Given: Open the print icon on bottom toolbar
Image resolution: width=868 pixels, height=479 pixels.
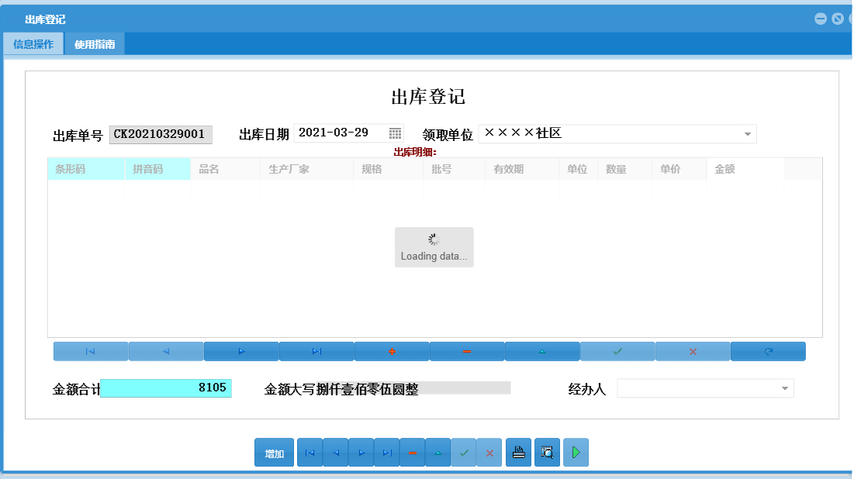Looking at the screenshot, I should pyautogui.click(x=518, y=452).
